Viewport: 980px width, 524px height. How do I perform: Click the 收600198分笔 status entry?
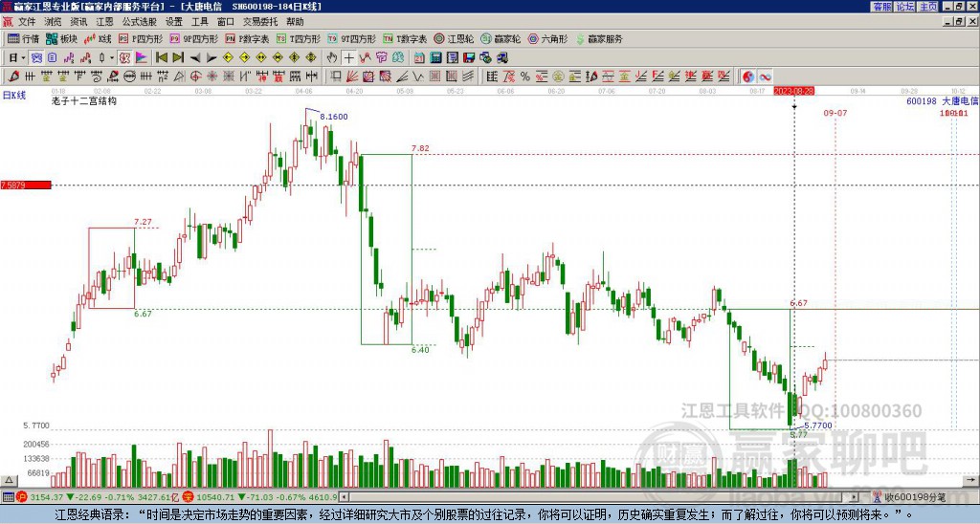[914, 497]
